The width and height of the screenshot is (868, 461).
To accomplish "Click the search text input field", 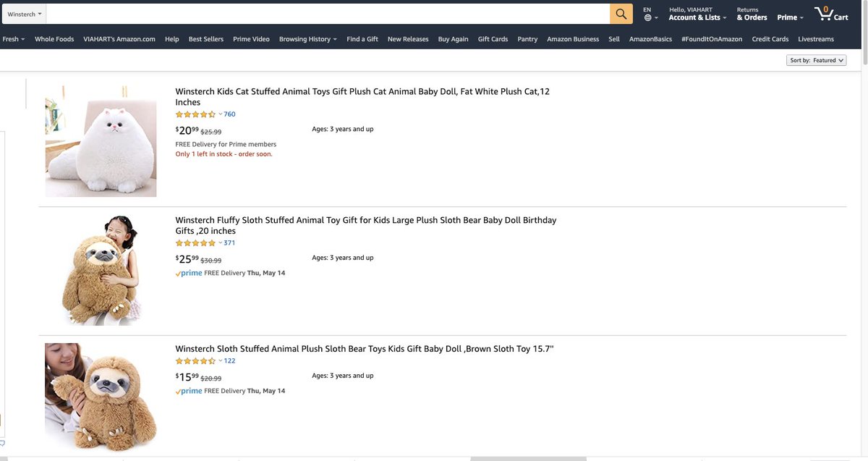I will coord(328,14).
